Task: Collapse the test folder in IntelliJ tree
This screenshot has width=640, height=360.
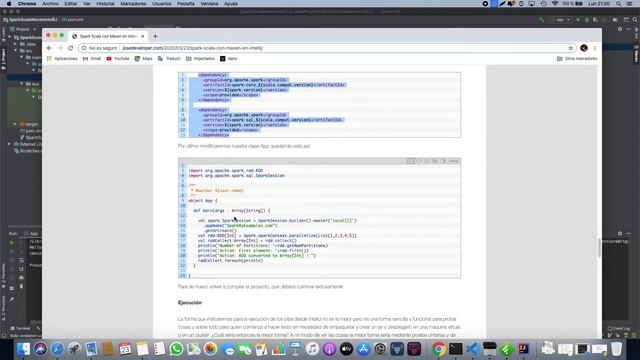Action: click(x=22, y=84)
